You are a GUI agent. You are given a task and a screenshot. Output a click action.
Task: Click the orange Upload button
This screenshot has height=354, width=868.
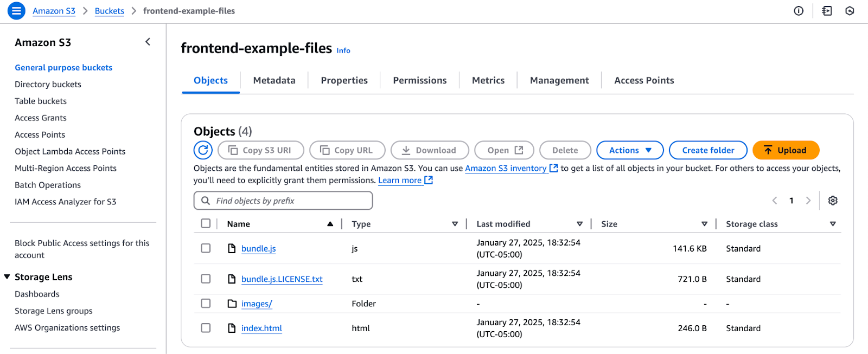coord(786,150)
